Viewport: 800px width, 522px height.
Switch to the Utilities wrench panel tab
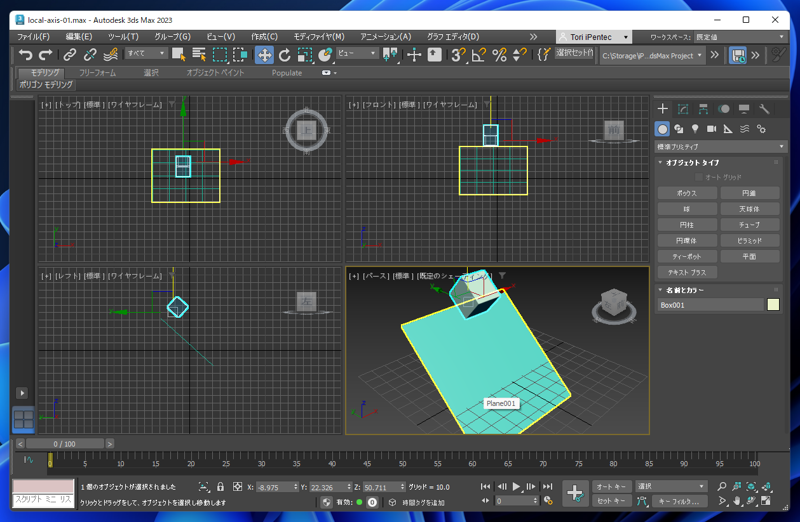(764, 109)
